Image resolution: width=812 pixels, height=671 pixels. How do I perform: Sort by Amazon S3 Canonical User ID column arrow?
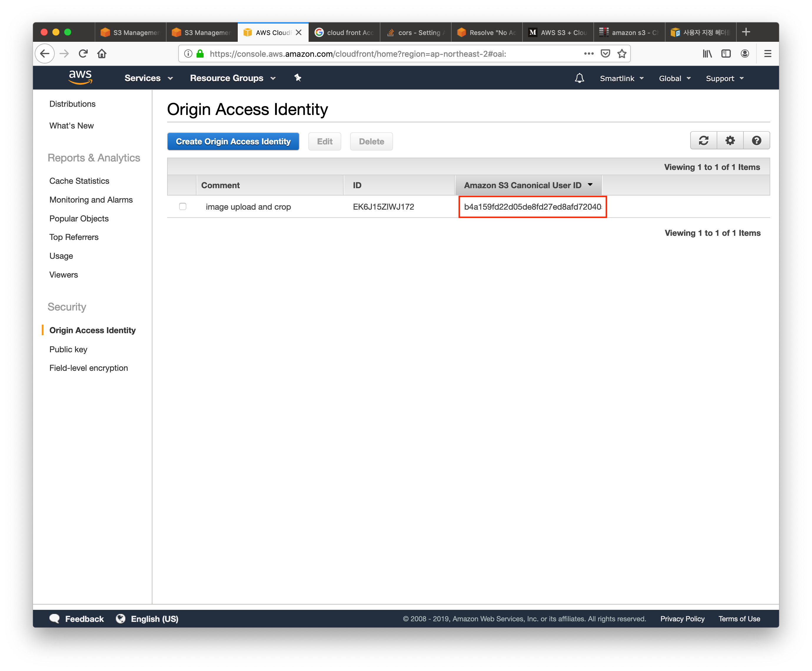click(x=590, y=185)
